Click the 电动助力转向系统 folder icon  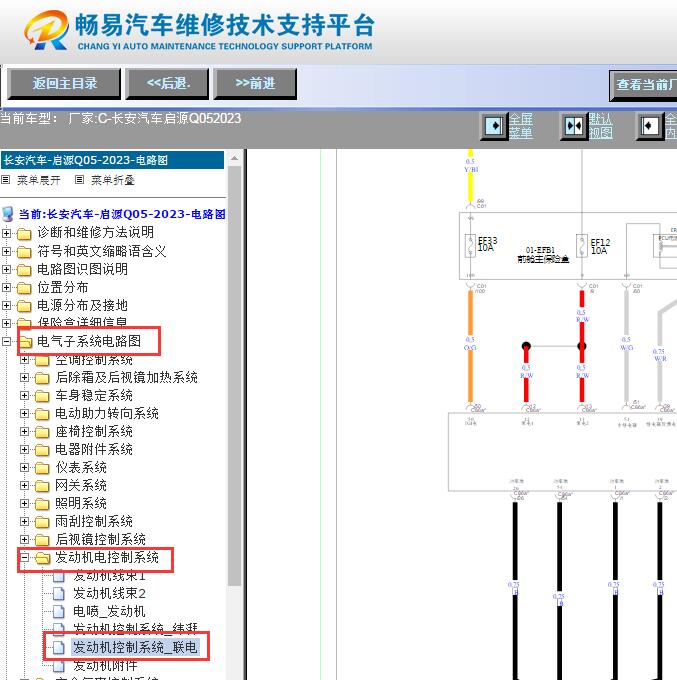[42, 414]
